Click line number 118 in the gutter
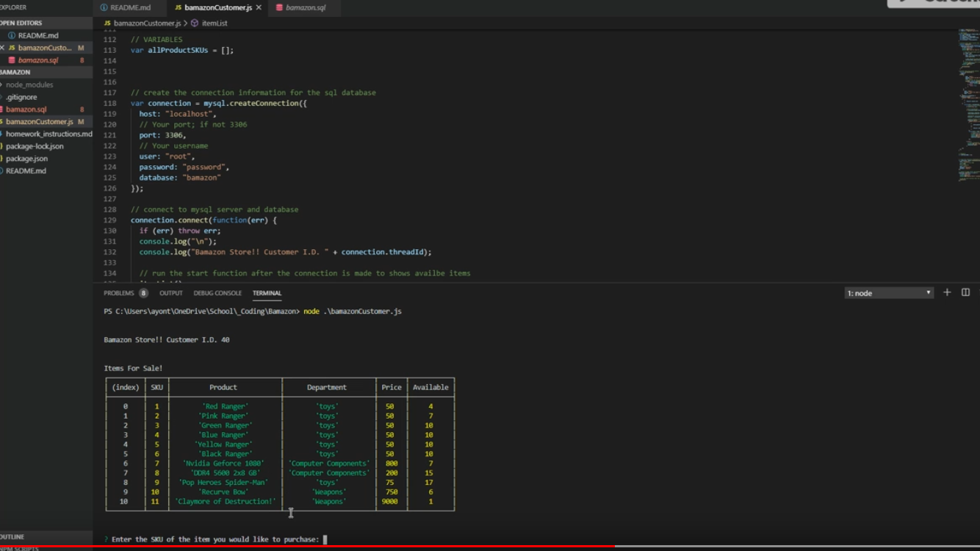Screen dimensions: 980x551 [x=110, y=104]
